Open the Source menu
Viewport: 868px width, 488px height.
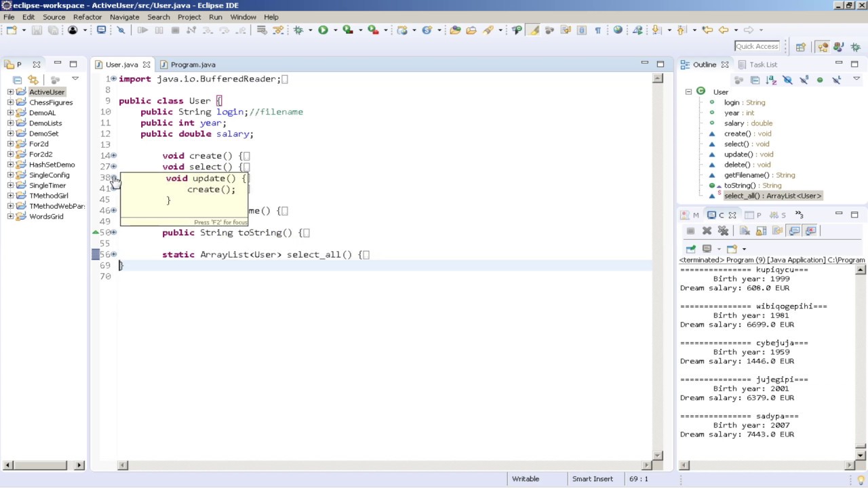(54, 17)
